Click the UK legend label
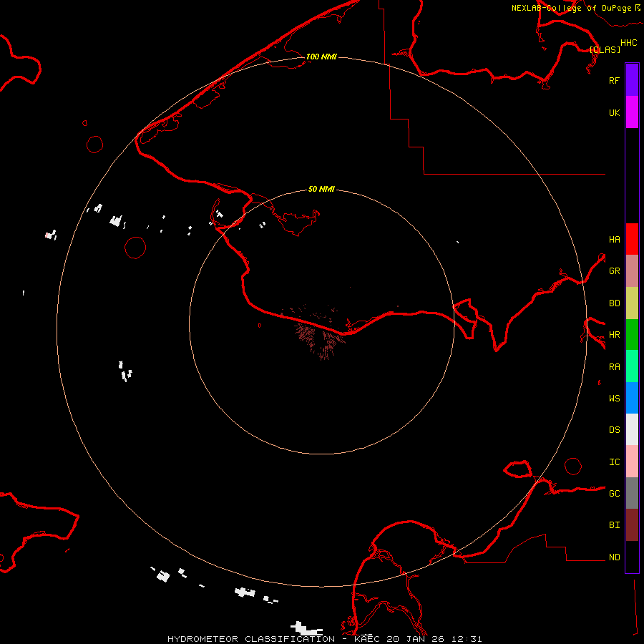Viewport: 644px width, 644px height. coord(614,112)
